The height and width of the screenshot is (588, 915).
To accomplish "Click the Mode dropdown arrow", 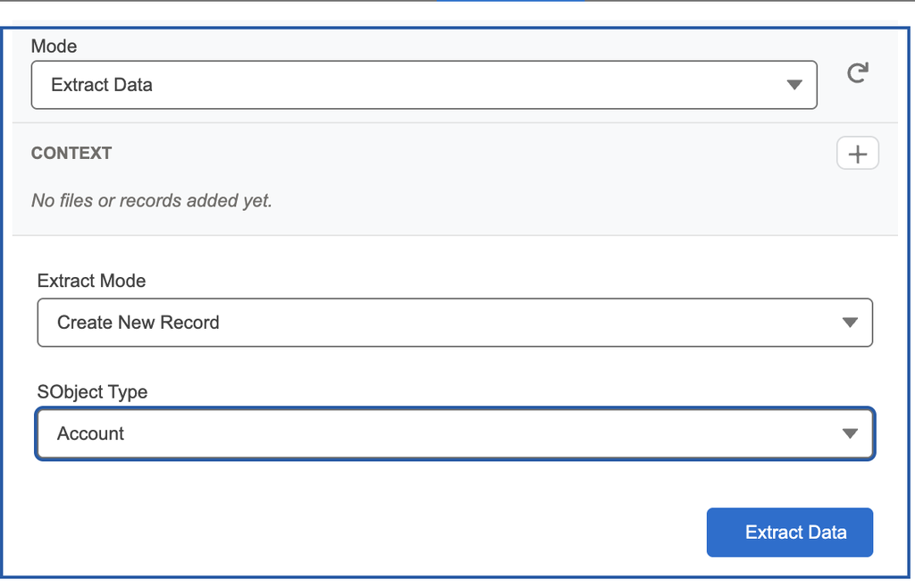I will pos(793,85).
